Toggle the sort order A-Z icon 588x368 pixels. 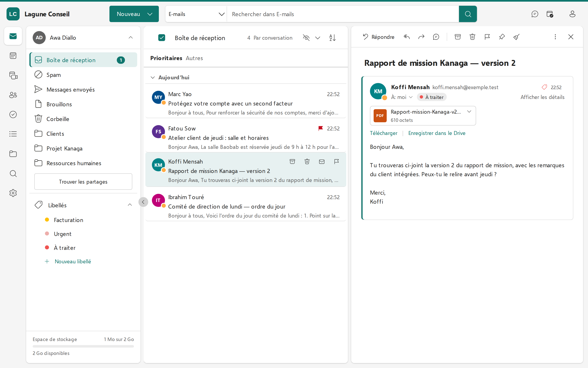tap(332, 38)
